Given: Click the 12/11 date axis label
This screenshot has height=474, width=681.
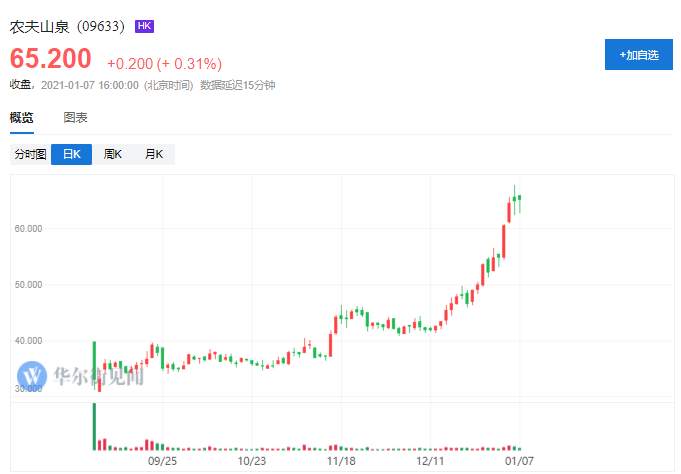Looking at the screenshot, I should click(x=430, y=461).
